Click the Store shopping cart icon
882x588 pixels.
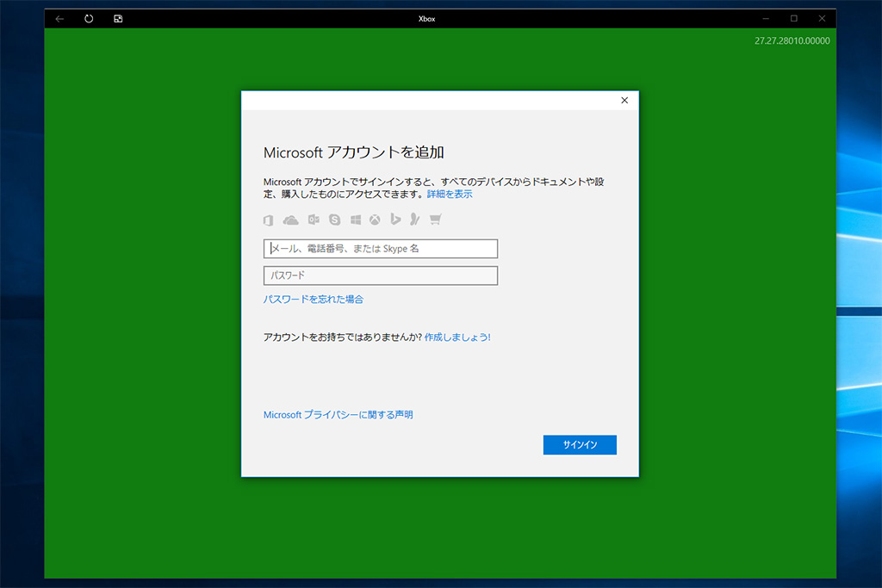click(435, 220)
